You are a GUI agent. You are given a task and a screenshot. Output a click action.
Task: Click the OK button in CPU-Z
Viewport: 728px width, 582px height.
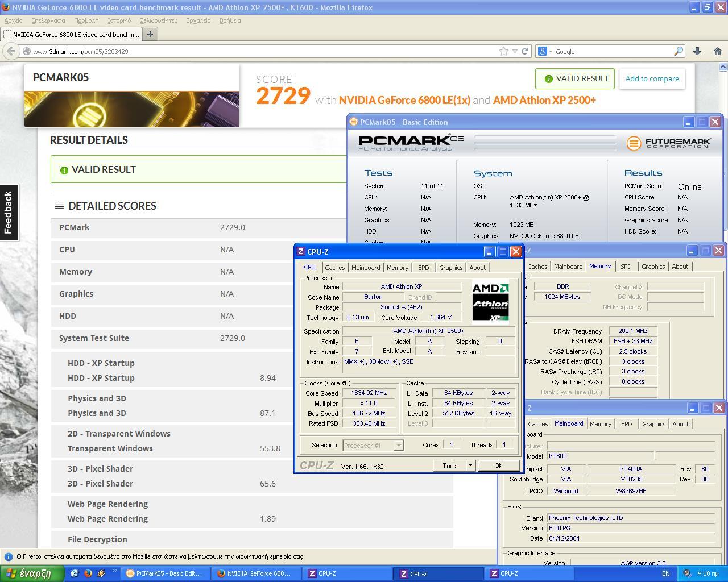tap(498, 465)
